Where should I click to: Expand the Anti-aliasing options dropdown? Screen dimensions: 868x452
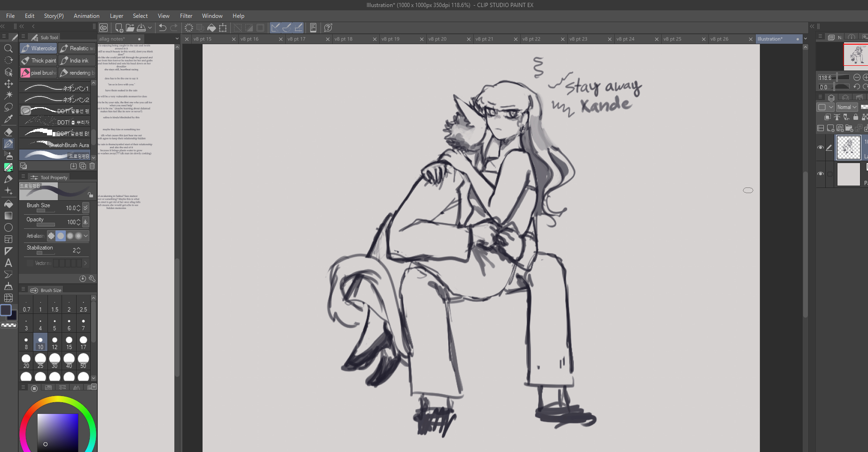[x=86, y=236]
